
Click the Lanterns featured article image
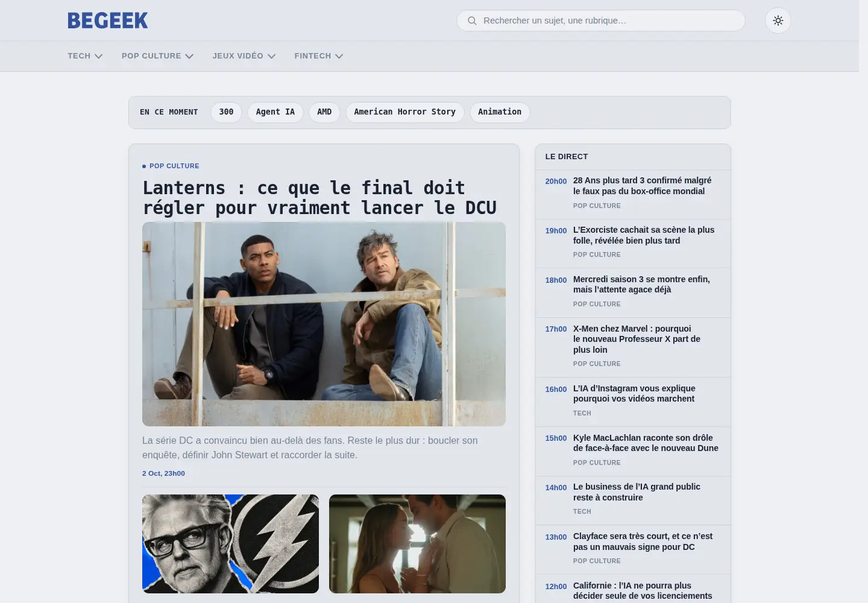coord(324,324)
